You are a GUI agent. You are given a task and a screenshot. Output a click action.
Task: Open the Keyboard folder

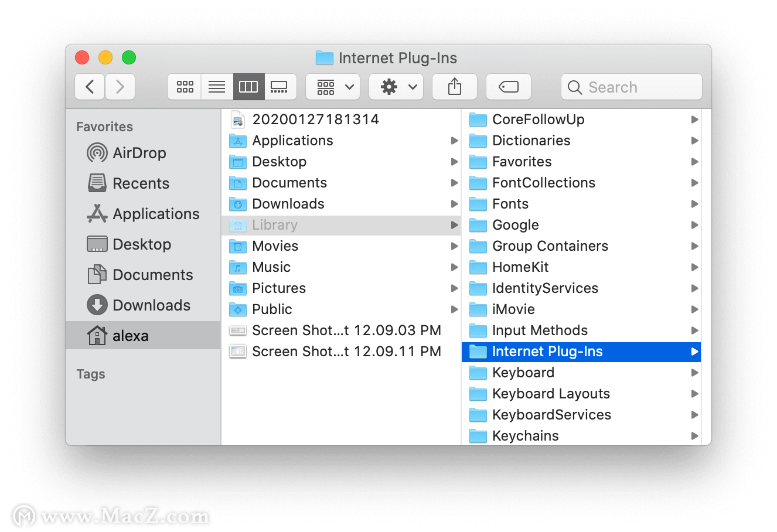(x=581, y=373)
